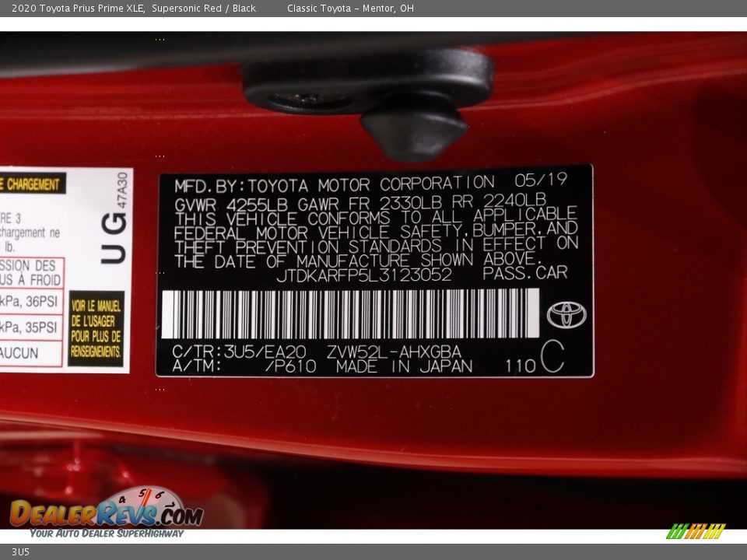Click 'MFD. BY: TOYOTA MOTOR CORPORATION' line

pyautogui.click(x=335, y=184)
